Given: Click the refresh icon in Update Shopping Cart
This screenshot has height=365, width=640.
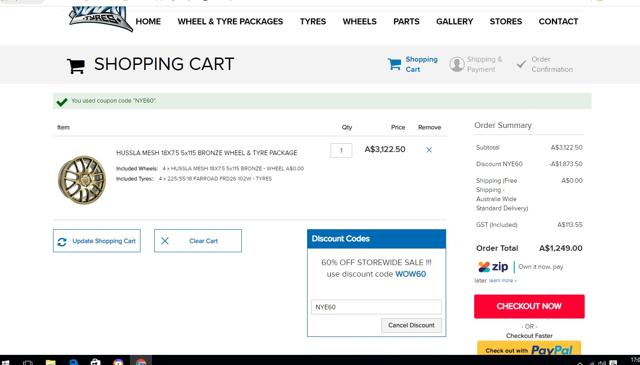Looking at the screenshot, I should coord(62,242).
